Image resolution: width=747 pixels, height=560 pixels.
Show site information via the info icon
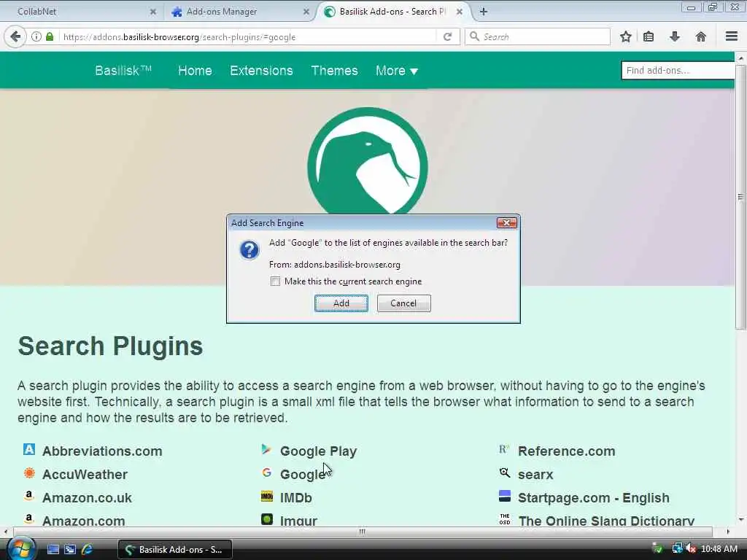[x=36, y=36]
